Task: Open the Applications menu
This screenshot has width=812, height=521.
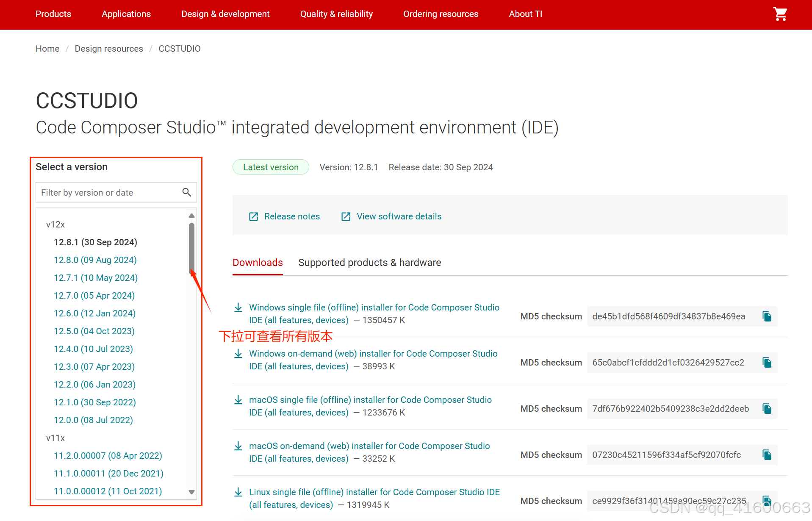Action: coord(126,14)
